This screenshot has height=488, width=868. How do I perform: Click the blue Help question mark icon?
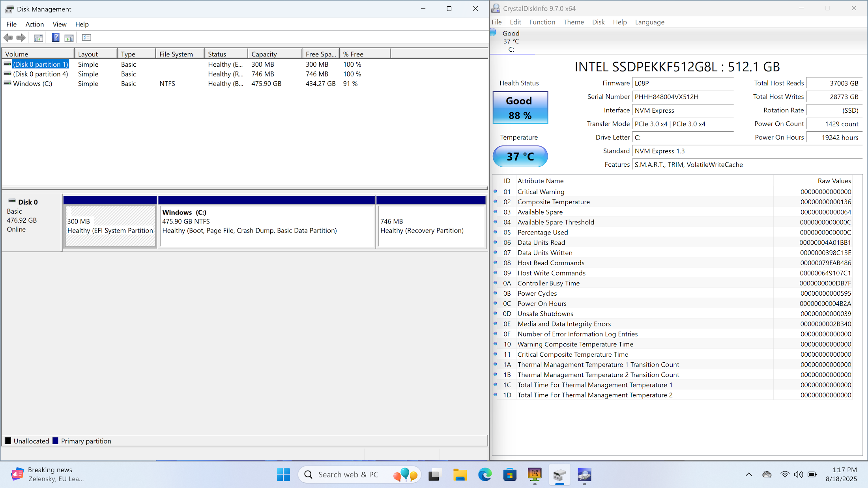coord(56,38)
